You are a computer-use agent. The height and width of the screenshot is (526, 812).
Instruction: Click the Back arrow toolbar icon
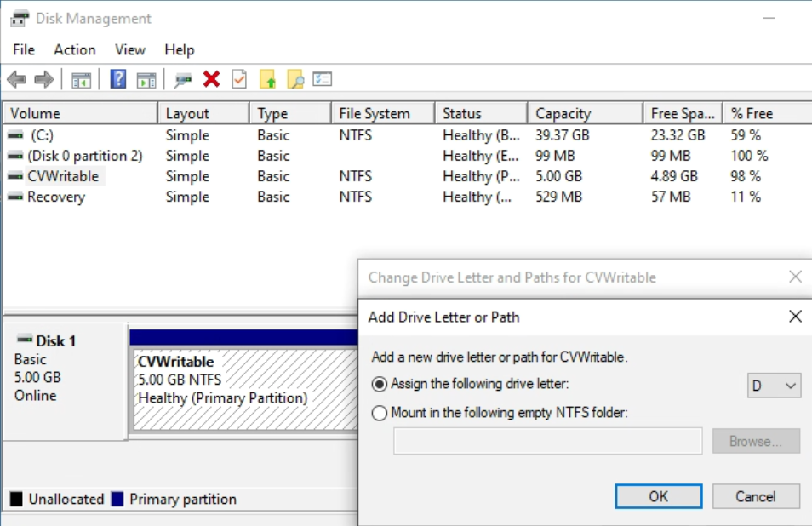click(x=15, y=80)
